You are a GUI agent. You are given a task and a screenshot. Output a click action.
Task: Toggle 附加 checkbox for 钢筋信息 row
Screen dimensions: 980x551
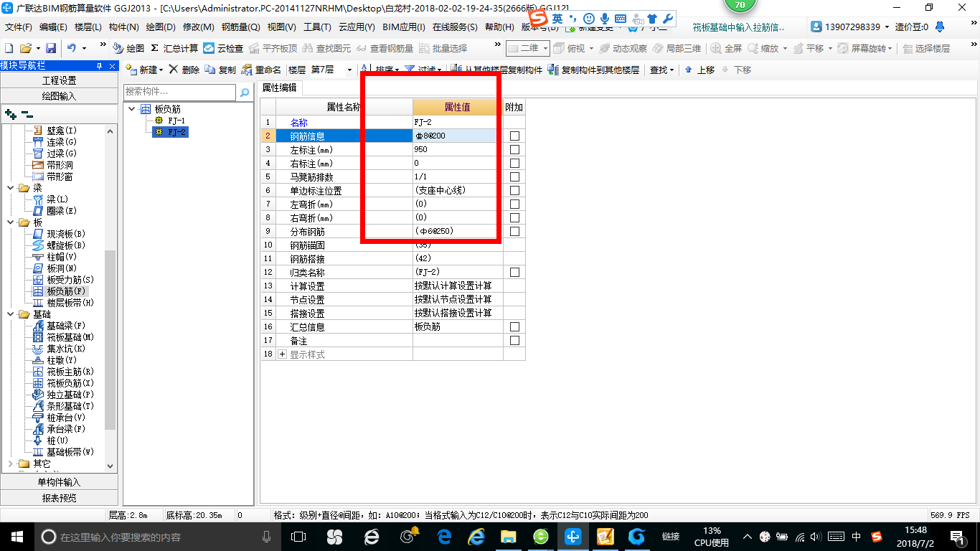514,136
